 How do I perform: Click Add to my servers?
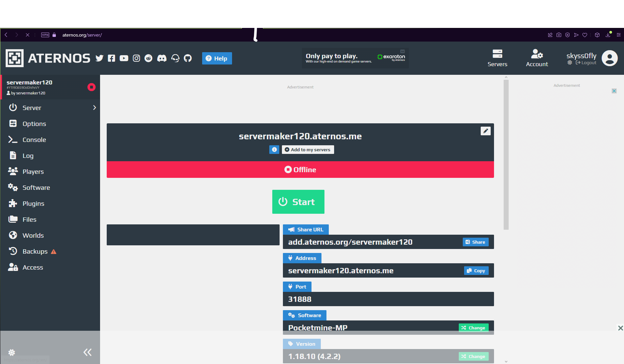[308, 150]
